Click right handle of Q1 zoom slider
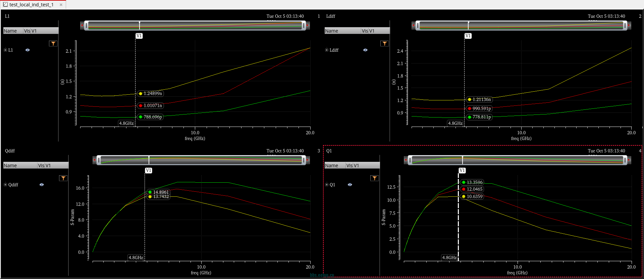644x279 pixels. (x=625, y=160)
